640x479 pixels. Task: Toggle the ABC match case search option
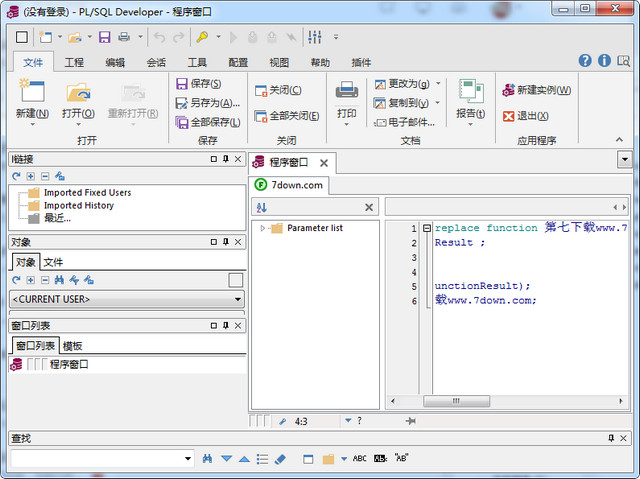coord(359,459)
